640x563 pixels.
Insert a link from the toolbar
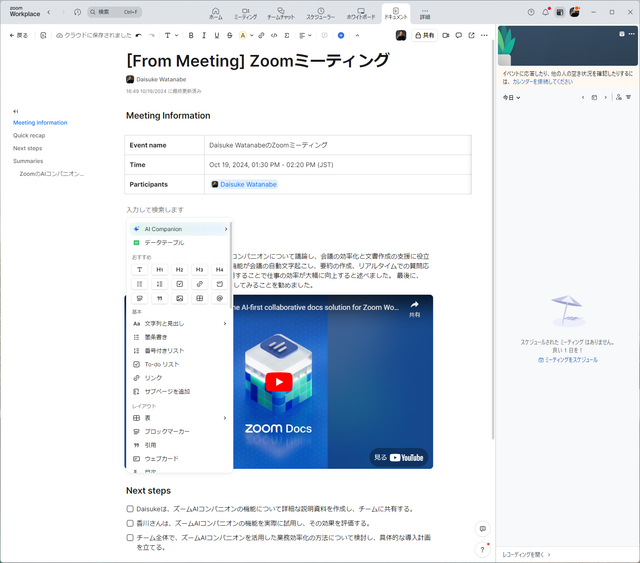[x=261, y=36]
